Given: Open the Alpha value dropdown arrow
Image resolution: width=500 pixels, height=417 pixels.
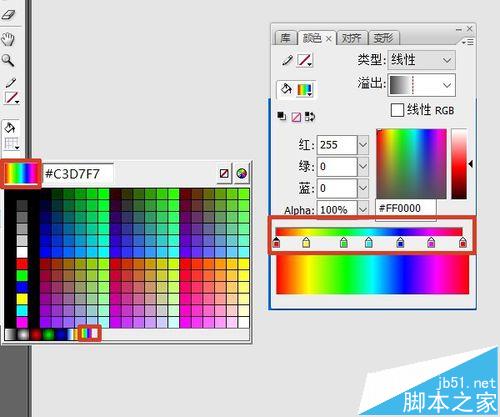Looking at the screenshot, I should click(363, 209).
